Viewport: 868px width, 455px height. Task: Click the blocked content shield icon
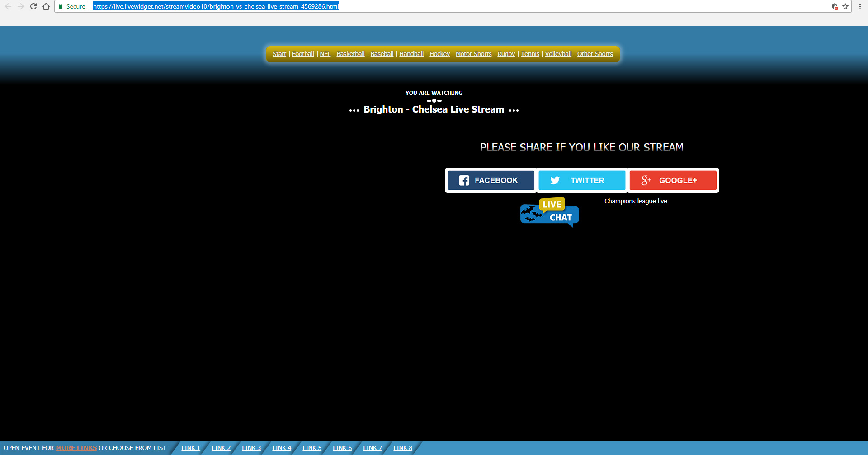[835, 6]
